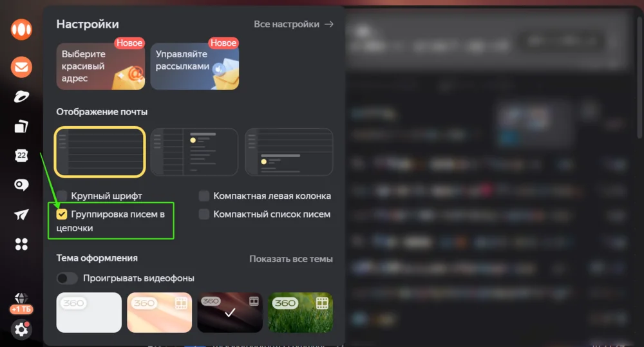
Task: Enable Компактная левая колонка checkbox
Action: click(x=204, y=196)
